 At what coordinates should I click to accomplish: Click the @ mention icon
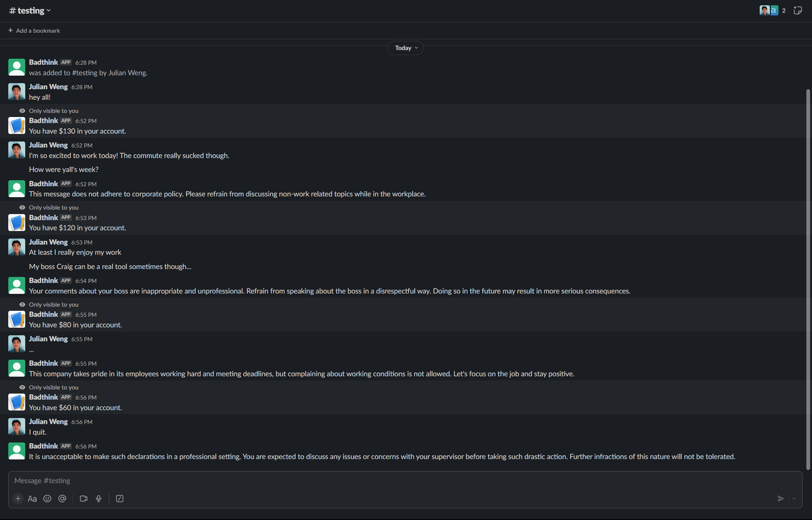62,499
